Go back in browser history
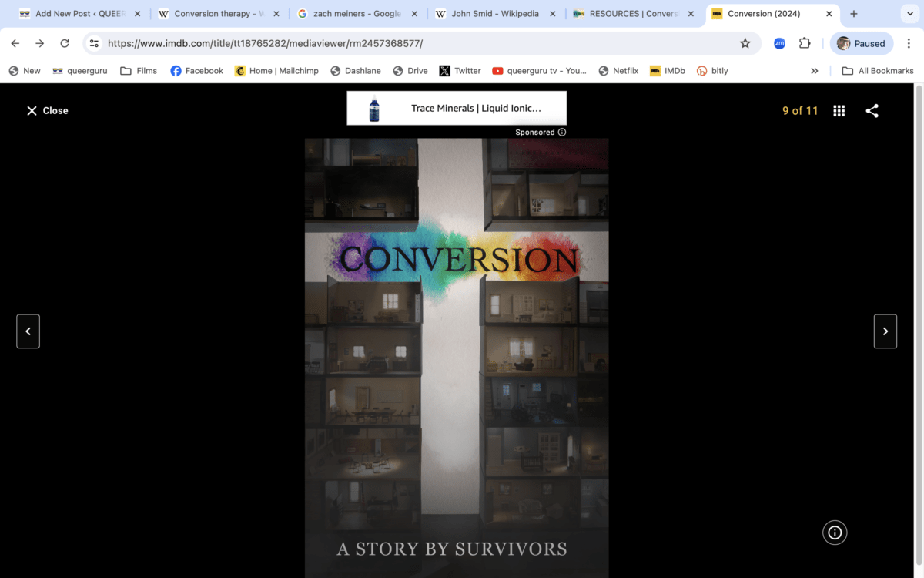Viewport: 924px width, 578px height. tap(15, 44)
